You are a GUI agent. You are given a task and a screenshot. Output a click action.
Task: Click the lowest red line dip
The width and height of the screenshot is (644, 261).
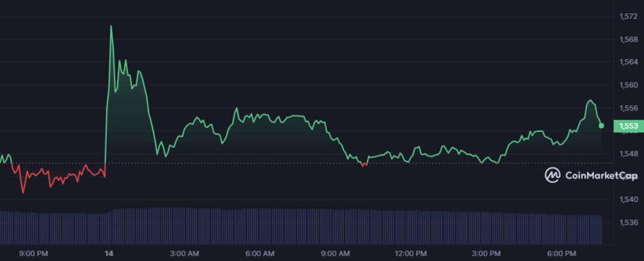pos(23,193)
